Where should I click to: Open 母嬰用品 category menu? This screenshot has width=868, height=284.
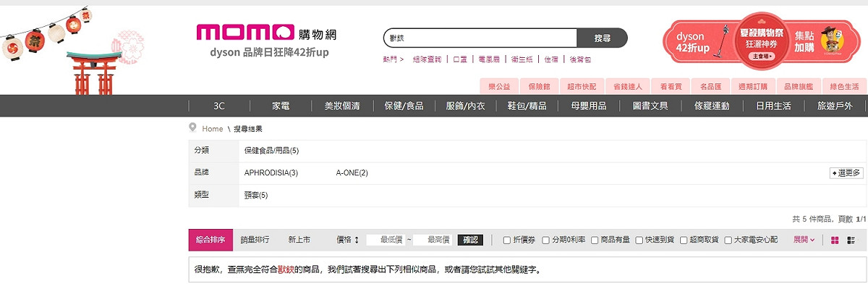tap(589, 106)
